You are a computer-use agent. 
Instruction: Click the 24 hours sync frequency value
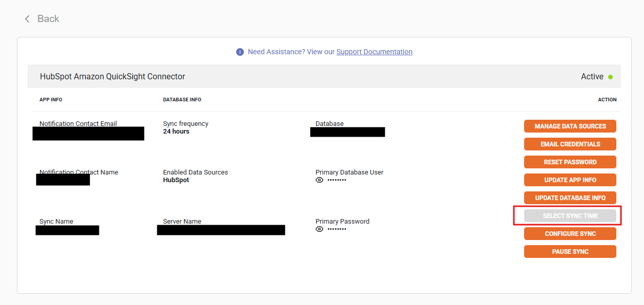click(x=176, y=132)
